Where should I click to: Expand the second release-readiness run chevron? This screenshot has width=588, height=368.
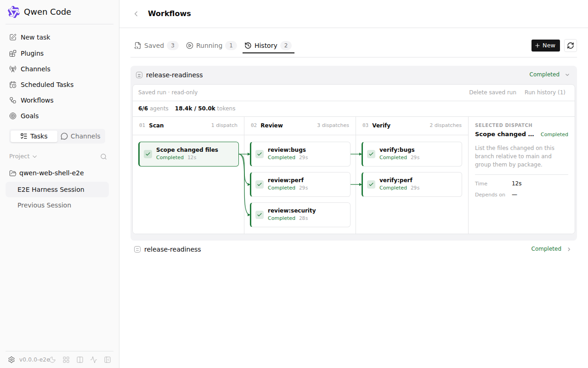tap(569, 249)
